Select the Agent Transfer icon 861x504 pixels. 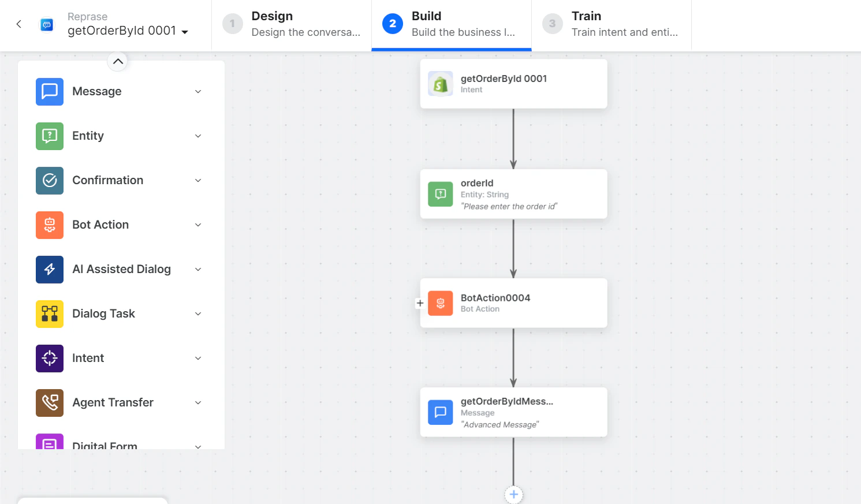tap(49, 402)
